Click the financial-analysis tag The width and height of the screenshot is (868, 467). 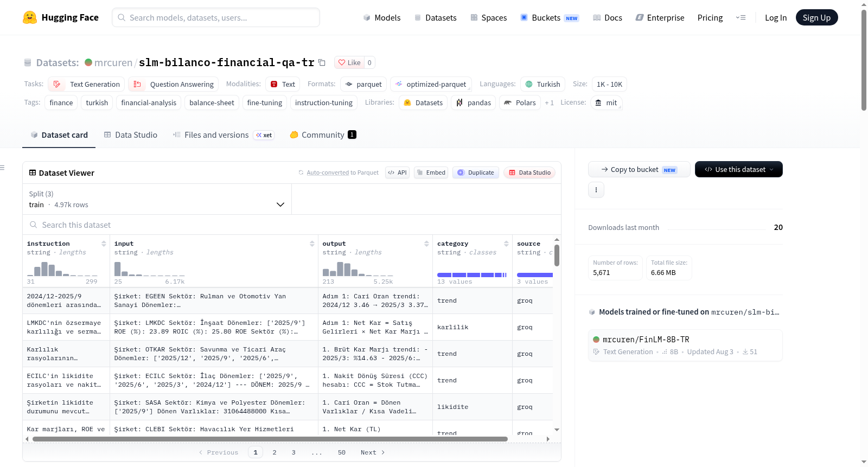[x=149, y=103]
